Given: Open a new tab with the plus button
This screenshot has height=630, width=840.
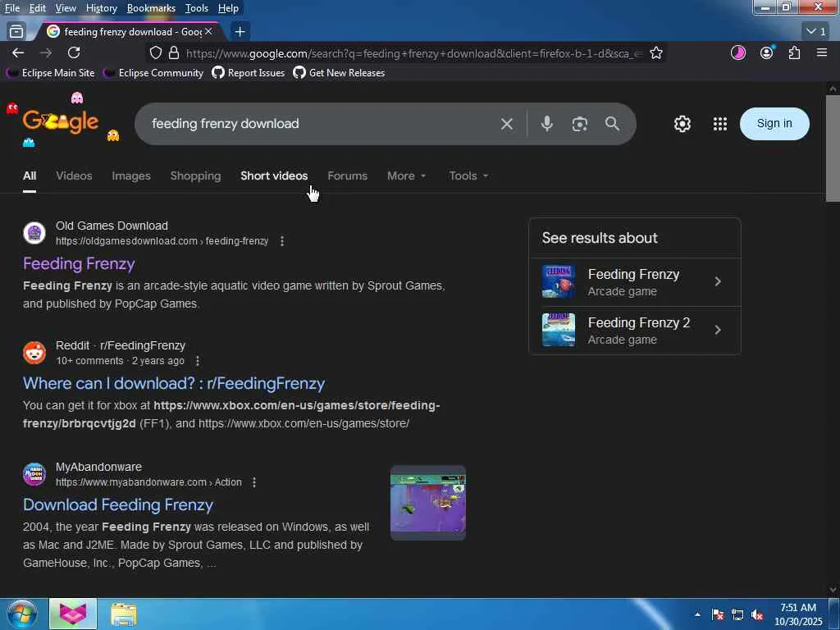Looking at the screenshot, I should point(240,32).
